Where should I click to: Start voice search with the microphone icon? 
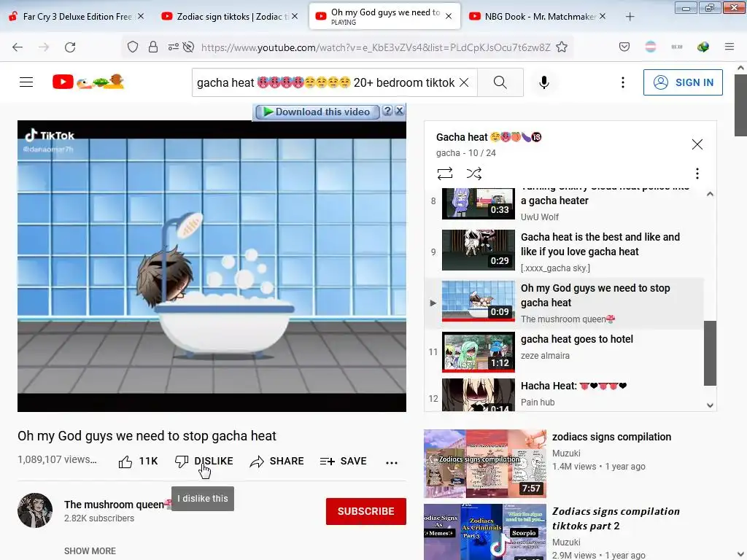pos(544,82)
